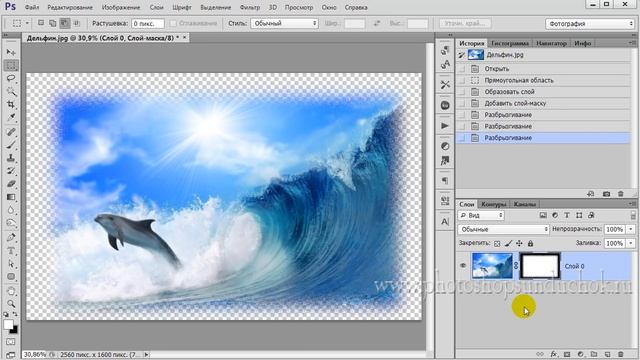640x360 pixels.
Task: Open blend mode Обычные dropdown
Action: (x=503, y=229)
